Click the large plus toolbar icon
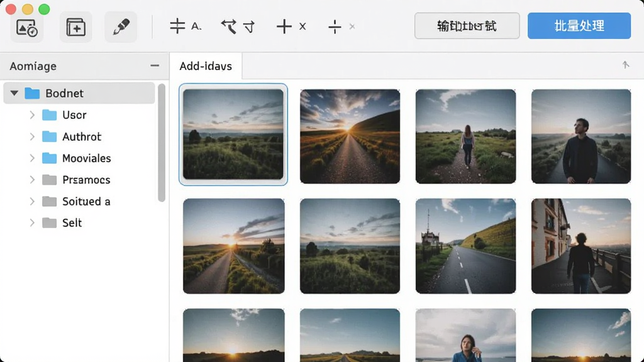Viewport: 644px width, 362px height. pos(284,26)
